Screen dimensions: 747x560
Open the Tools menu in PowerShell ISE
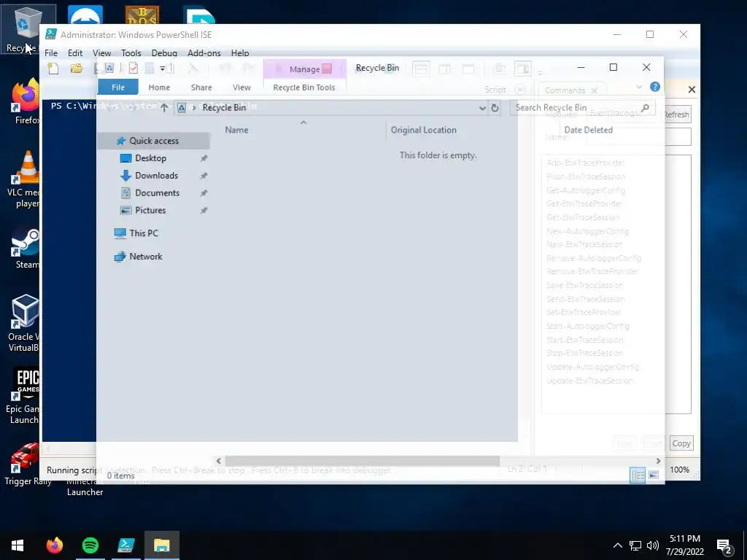131,52
